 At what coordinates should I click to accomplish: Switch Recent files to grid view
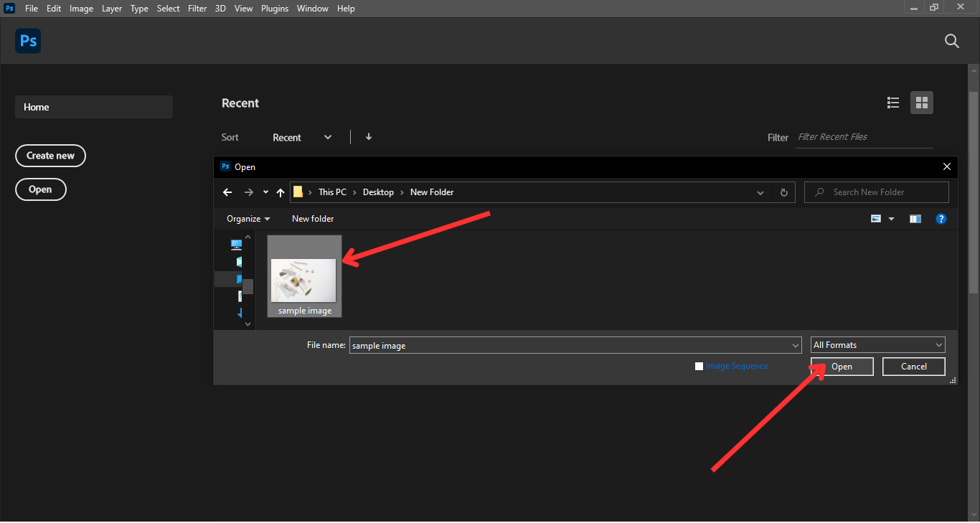click(x=922, y=103)
